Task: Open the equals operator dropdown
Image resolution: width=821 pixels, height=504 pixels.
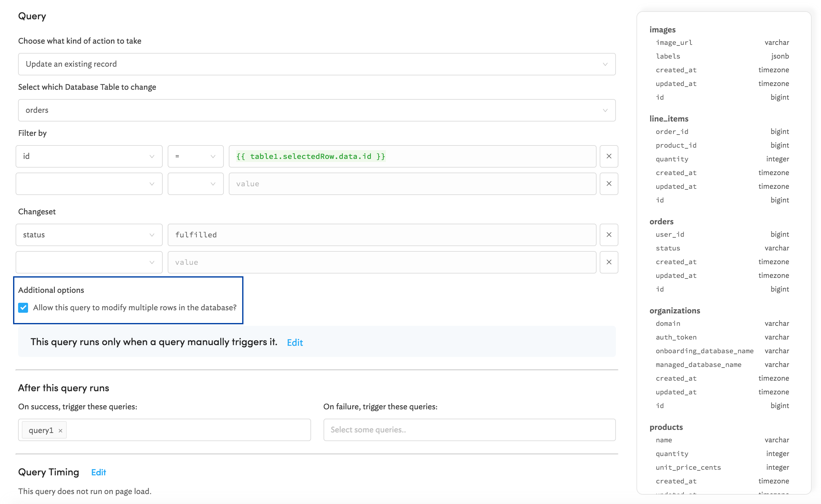Action: pos(195,156)
